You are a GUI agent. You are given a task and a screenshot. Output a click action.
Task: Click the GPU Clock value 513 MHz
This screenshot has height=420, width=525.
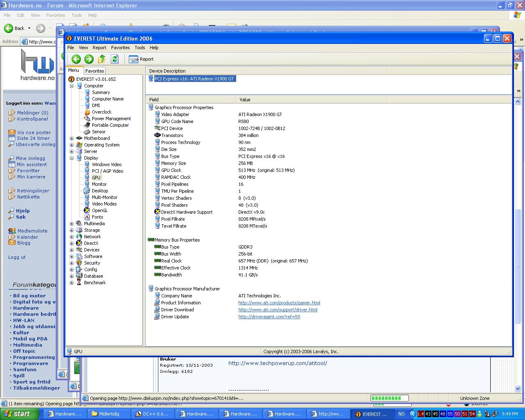[x=267, y=170]
